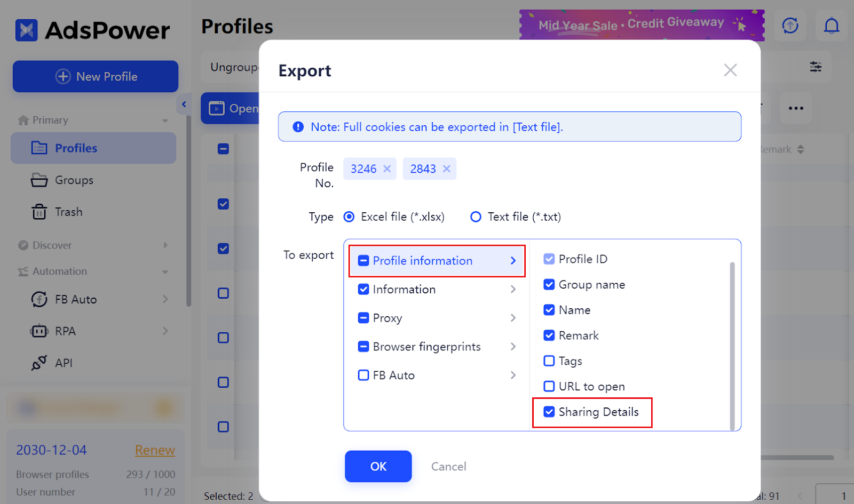
Task: Click the export fields list scrollbar
Action: pyautogui.click(x=732, y=345)
